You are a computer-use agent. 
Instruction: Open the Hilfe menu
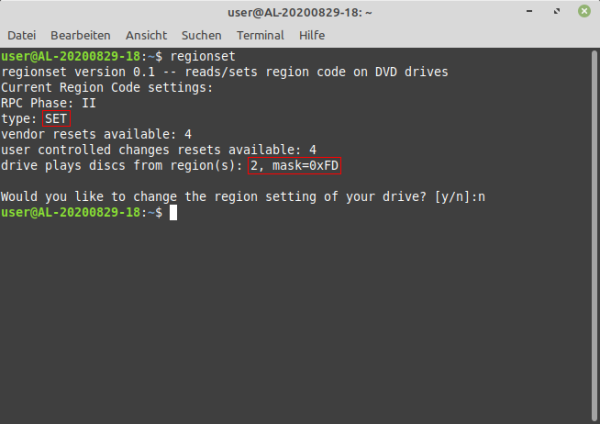point(312,35)
